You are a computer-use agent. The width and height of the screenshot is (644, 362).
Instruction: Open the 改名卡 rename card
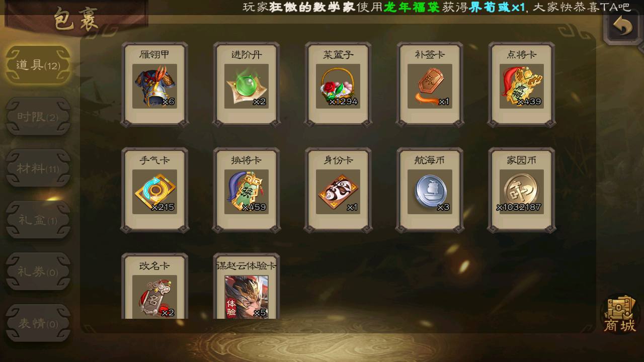click(x=154, y=297)
